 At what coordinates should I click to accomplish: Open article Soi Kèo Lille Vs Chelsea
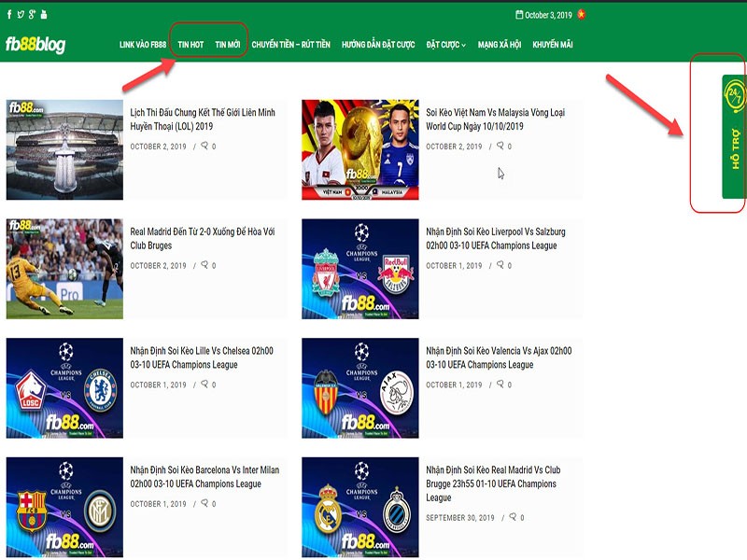coord(202,357)
